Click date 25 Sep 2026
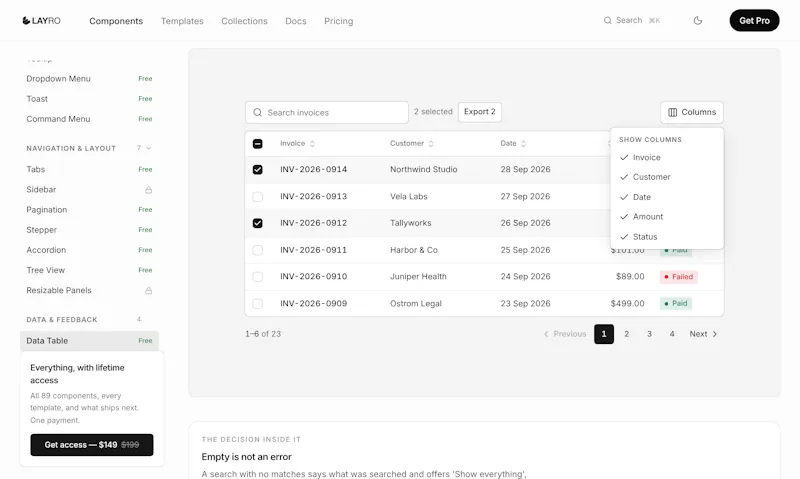Screen dimensions: 800x479 [x=526, y=250]
